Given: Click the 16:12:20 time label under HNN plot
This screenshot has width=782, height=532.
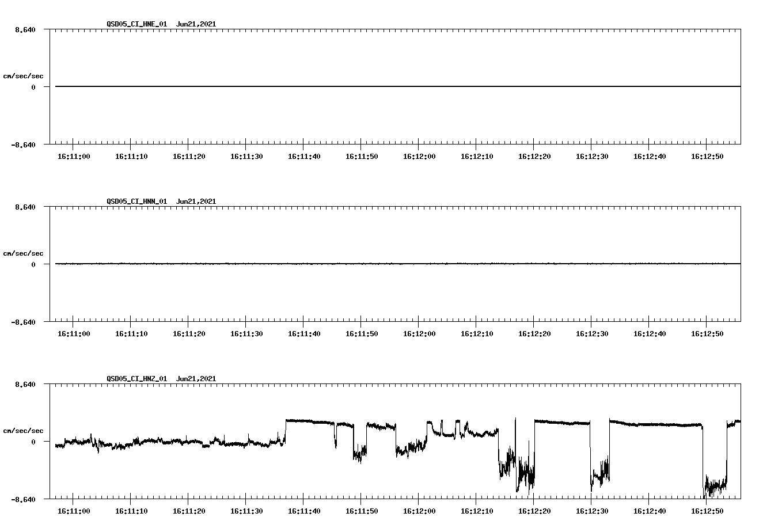Looking at the screenshot, I should [x=534, y=334].
